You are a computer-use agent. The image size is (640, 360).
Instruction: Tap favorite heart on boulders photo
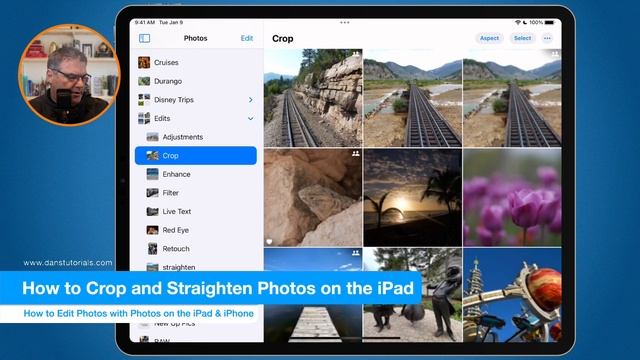point(269,242)
